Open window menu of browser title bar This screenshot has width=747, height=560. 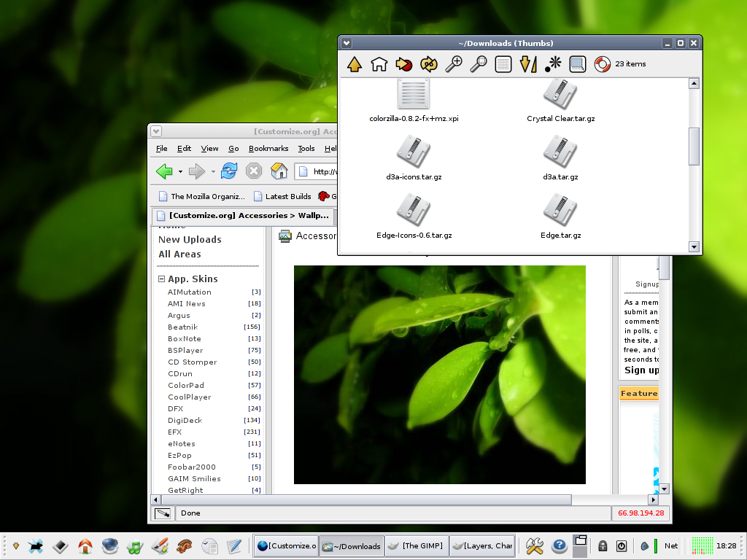tap(156, 131)
